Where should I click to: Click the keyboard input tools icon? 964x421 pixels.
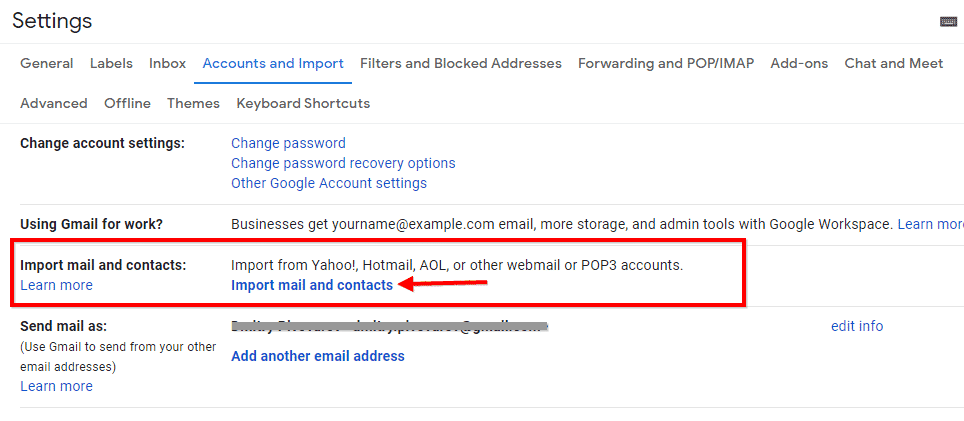948,22
